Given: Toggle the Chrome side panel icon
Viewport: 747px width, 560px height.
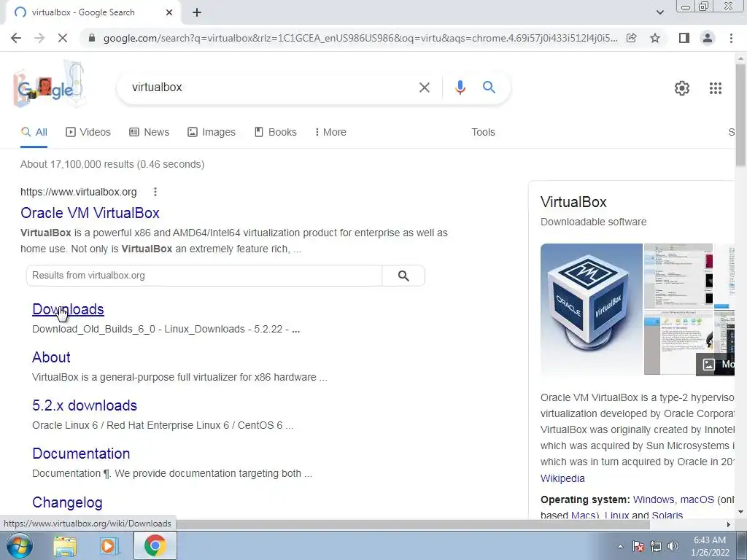Looking at the screenshot, I should tap(684, 38).
